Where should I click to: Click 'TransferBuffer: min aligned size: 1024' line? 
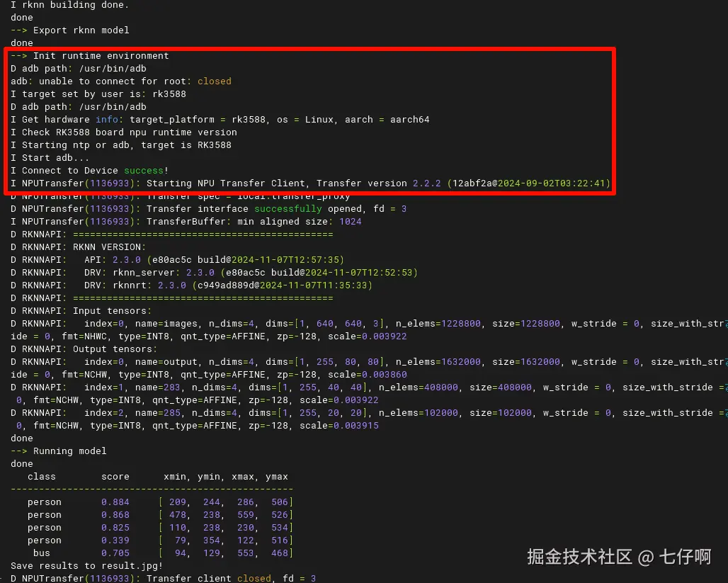tap(186, 222)
